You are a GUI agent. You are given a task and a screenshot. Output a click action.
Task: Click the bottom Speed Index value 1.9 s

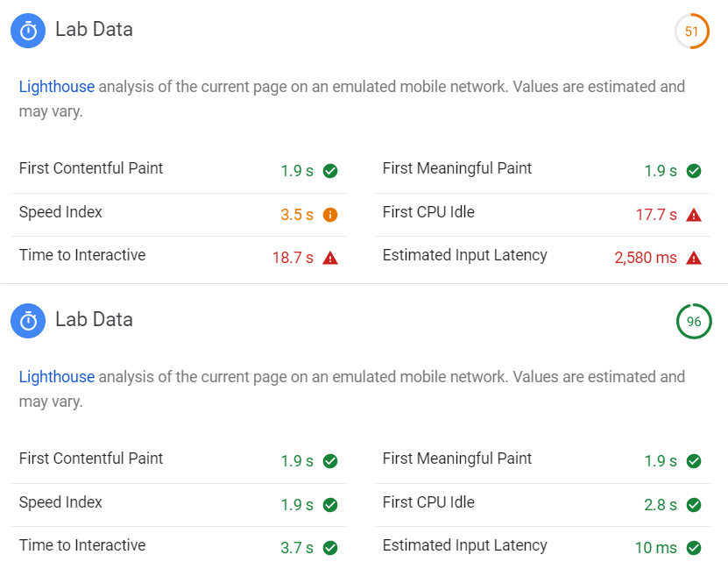297,505
